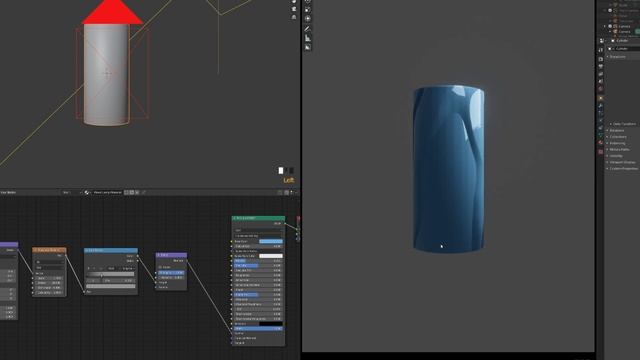Open the Material properties tab
Screen dimensions: 640x360
pyautogui.click(x=601, y=142)
